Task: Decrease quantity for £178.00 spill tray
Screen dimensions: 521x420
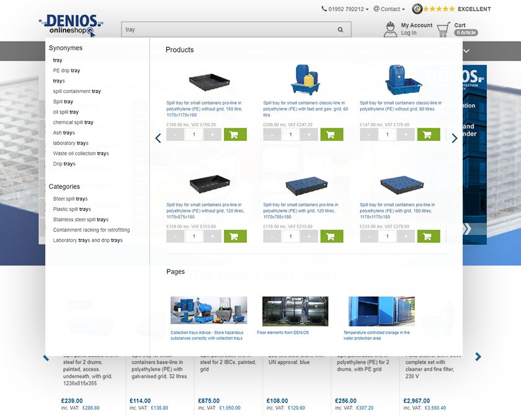Action: tap(272, 236)
